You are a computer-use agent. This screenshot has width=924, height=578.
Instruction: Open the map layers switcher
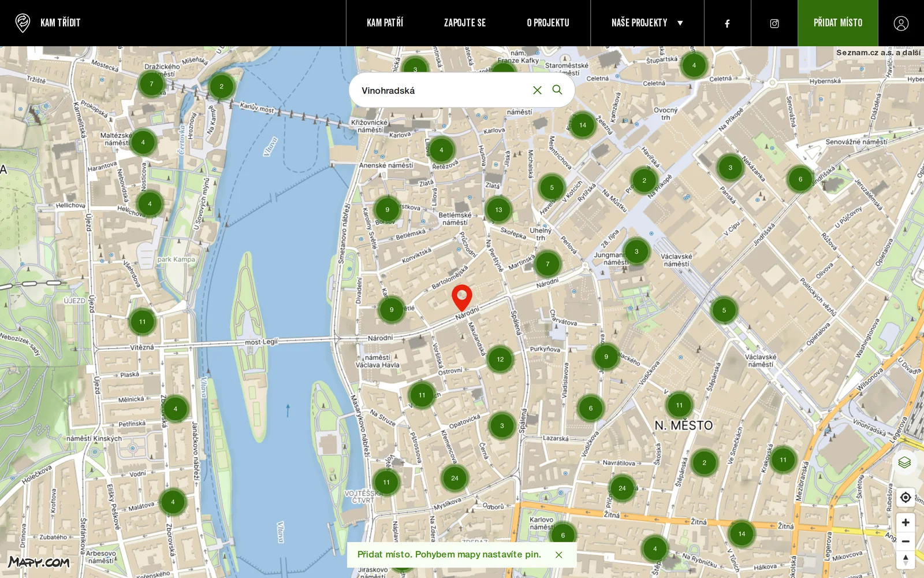coord(904,462)
